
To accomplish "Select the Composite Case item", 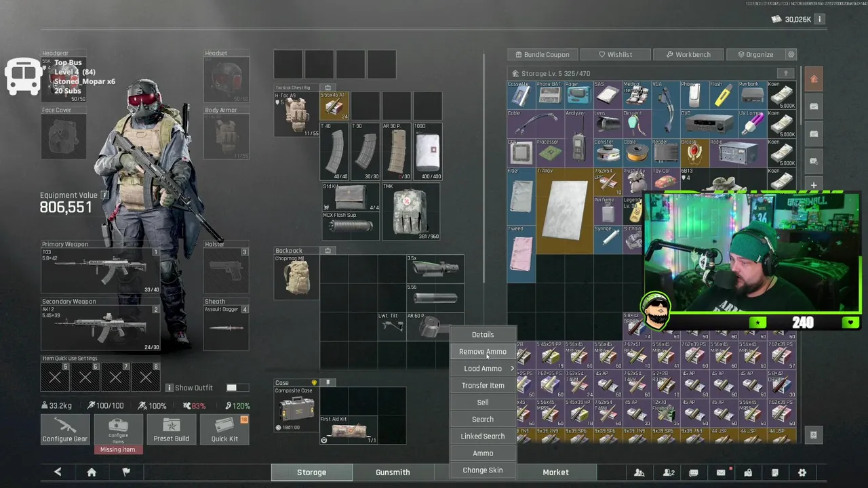I will [x=297, y=410].
